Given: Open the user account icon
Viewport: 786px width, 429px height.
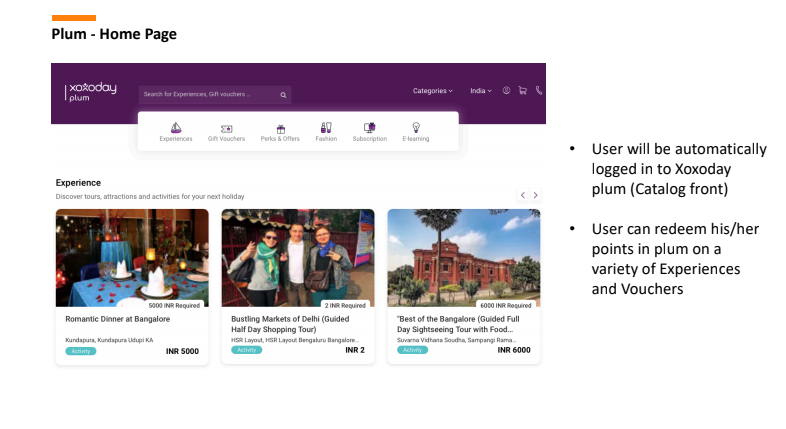Looking at the screenshot, I should (506, 91).
